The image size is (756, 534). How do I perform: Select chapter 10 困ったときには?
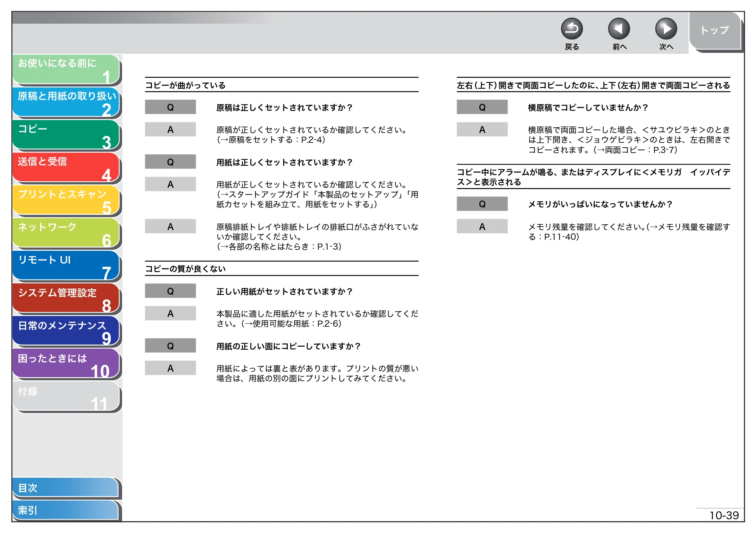coord(66,364)
